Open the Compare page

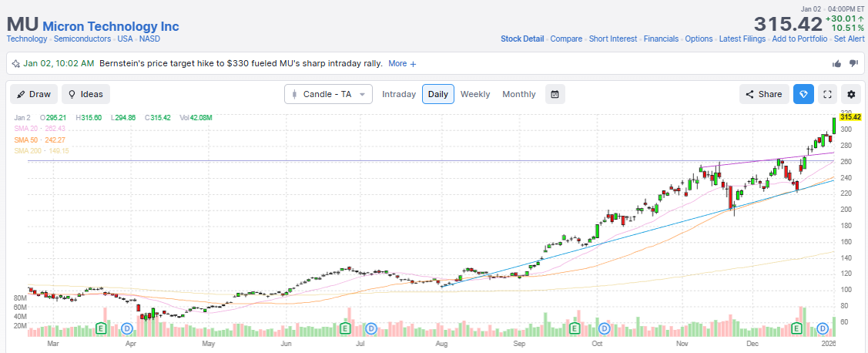pyautogui.click(x=566, y=39)
